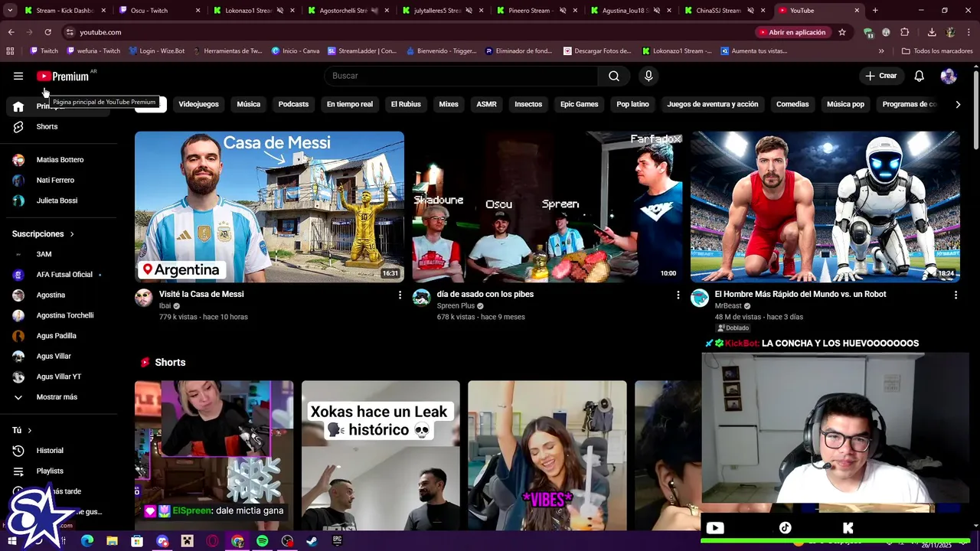Expand the Tú section chevron

click(x=29, y=431)
